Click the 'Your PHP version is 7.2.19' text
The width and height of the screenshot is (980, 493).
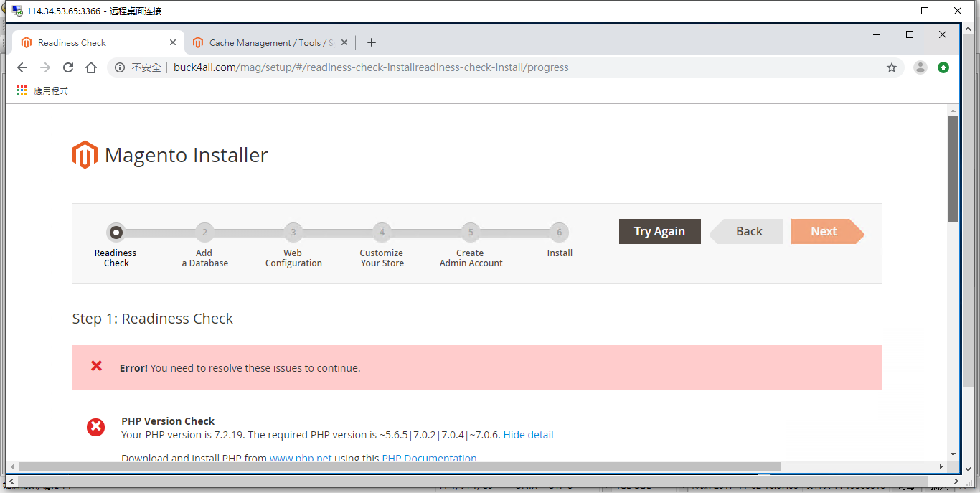coord(183,435)
